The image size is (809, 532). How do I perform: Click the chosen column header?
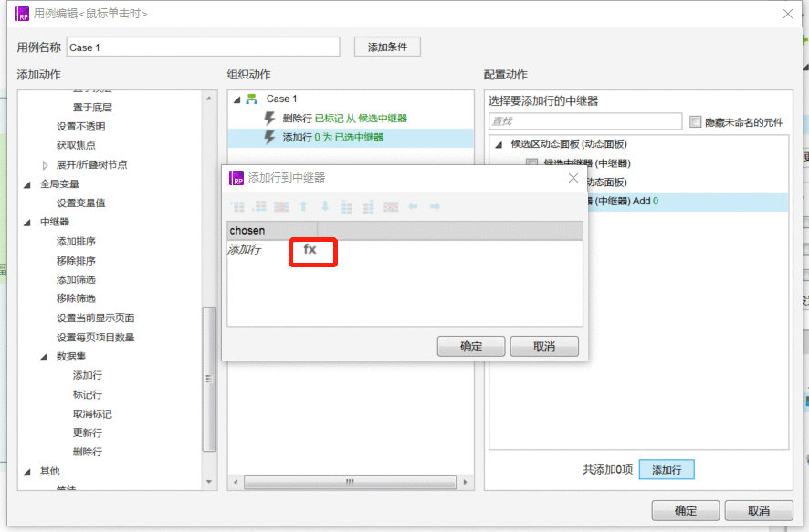pos(272,231)
